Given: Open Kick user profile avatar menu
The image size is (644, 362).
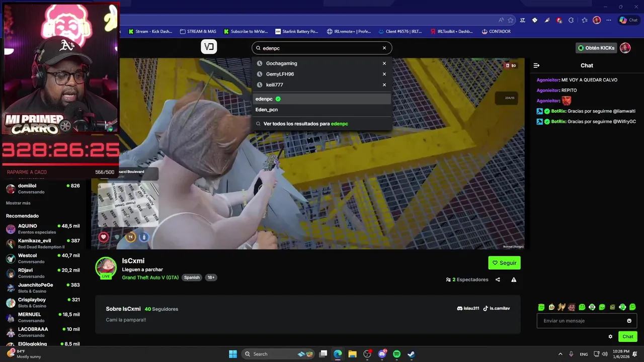Looking at the screenshot, I should (625, 48).
